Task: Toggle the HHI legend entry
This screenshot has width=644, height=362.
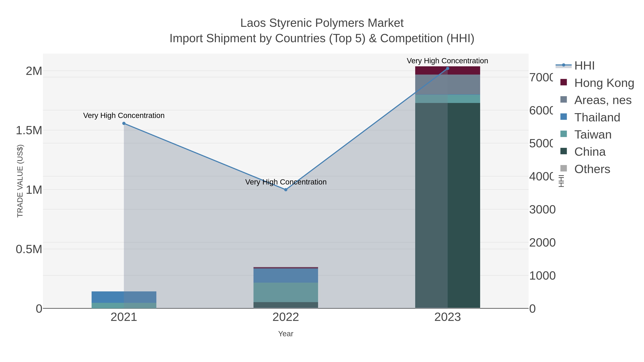Action: 575,66
